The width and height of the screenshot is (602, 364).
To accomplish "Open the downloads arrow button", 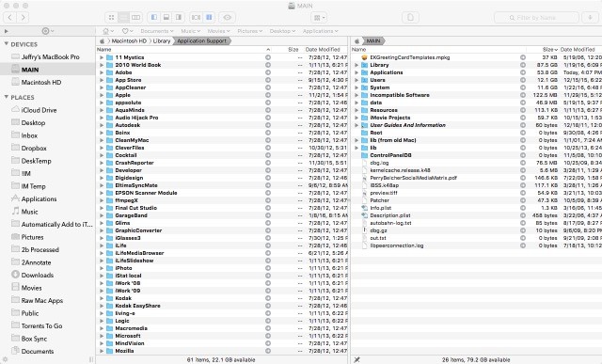I will click(x=590, y=17).
